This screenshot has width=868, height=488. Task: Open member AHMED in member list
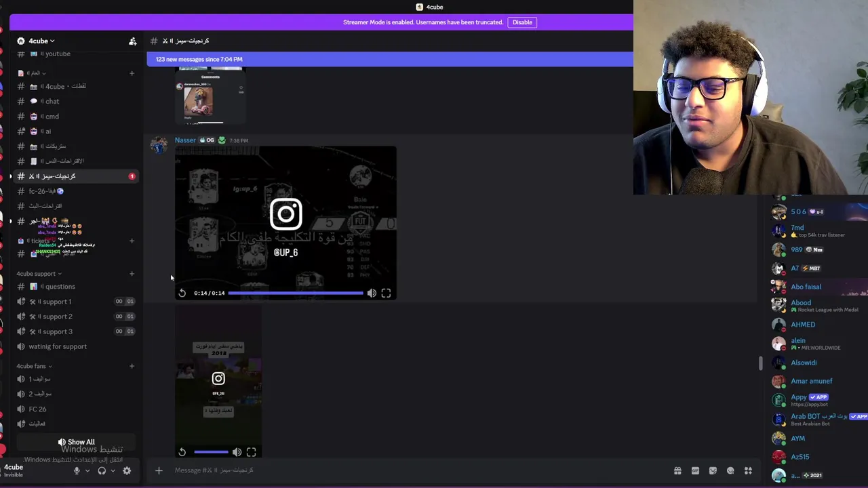(817, 325)
